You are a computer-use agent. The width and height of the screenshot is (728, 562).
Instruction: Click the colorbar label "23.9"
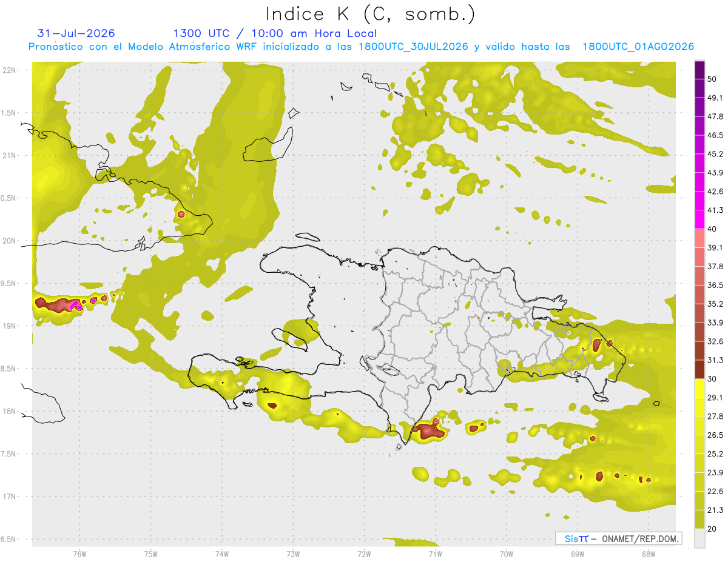pos(715,473)
